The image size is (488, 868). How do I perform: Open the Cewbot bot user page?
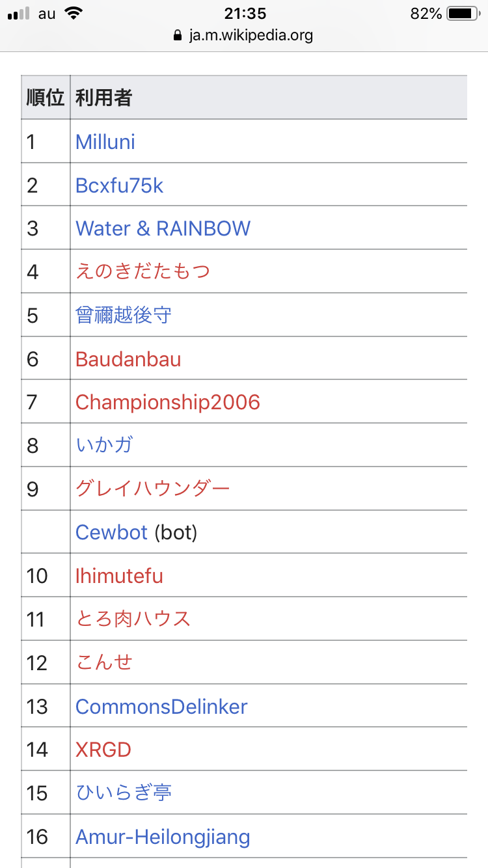tap(112, 532)
